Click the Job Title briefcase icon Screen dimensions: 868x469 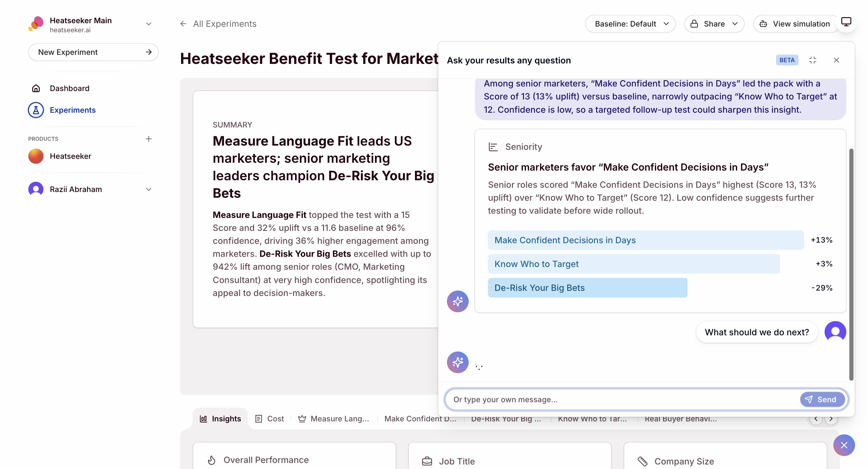click(x=427, y=461)
